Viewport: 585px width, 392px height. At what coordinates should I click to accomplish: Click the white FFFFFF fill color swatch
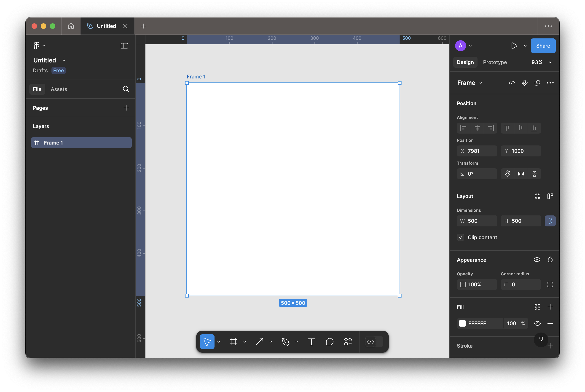click(462, 323)
